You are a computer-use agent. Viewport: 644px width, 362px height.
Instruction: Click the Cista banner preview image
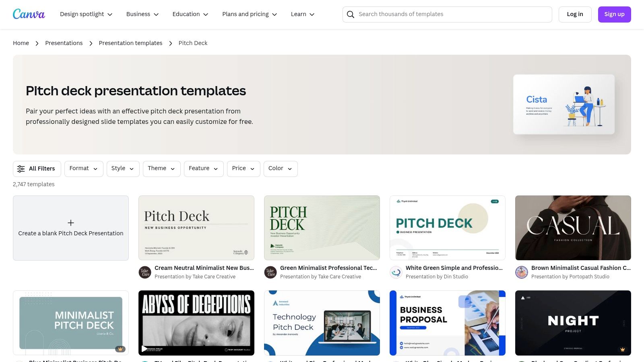(x=563, y=104)
